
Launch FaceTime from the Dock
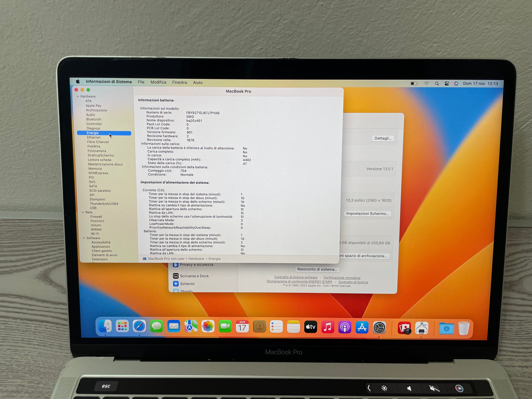click(225, 326)
